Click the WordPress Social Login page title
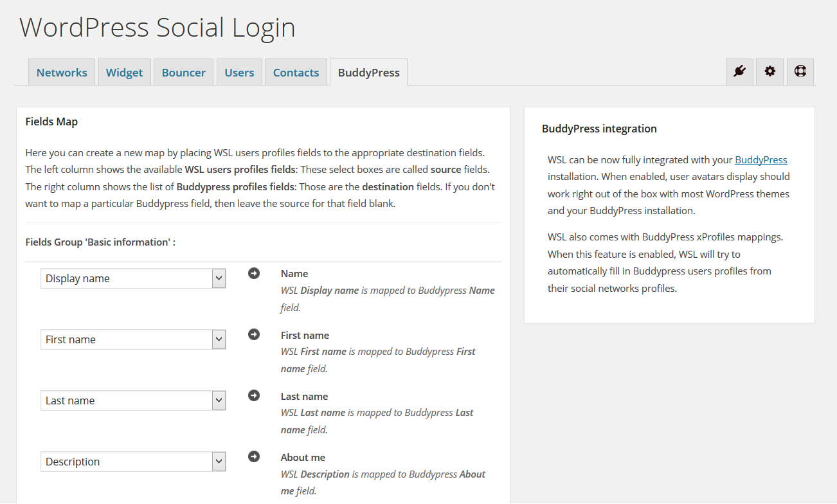 (157, 28)
